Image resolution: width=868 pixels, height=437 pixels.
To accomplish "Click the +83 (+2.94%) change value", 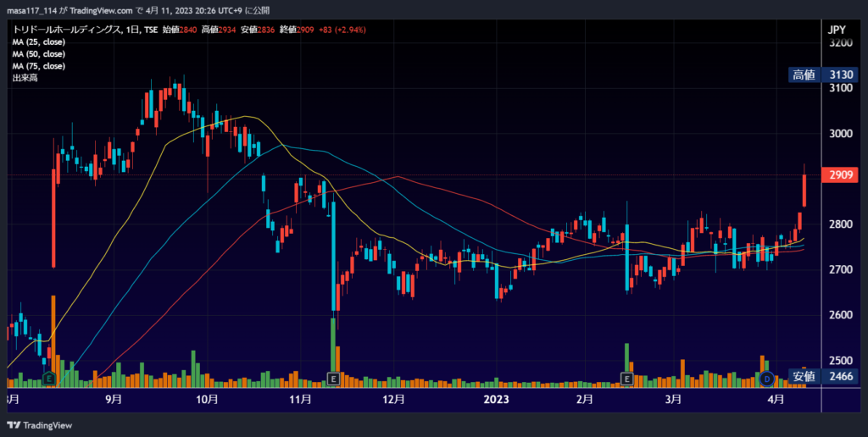I will coord(342,30).
